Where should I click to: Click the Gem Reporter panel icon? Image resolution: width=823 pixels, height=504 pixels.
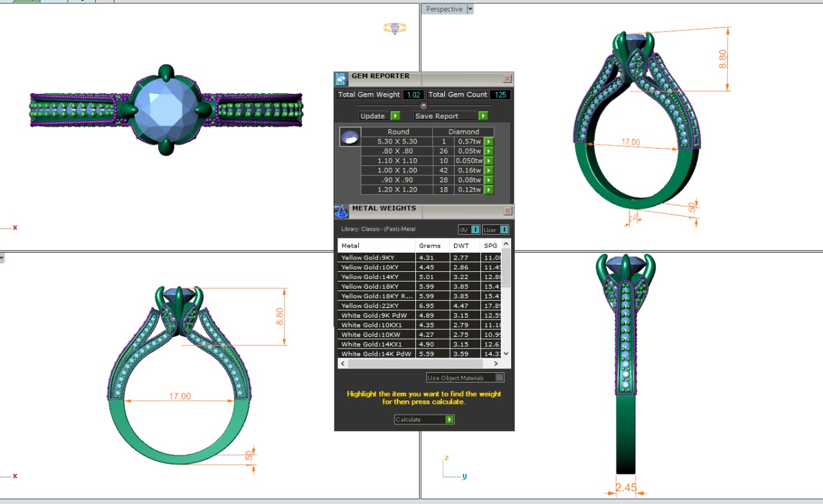point(341,79)
